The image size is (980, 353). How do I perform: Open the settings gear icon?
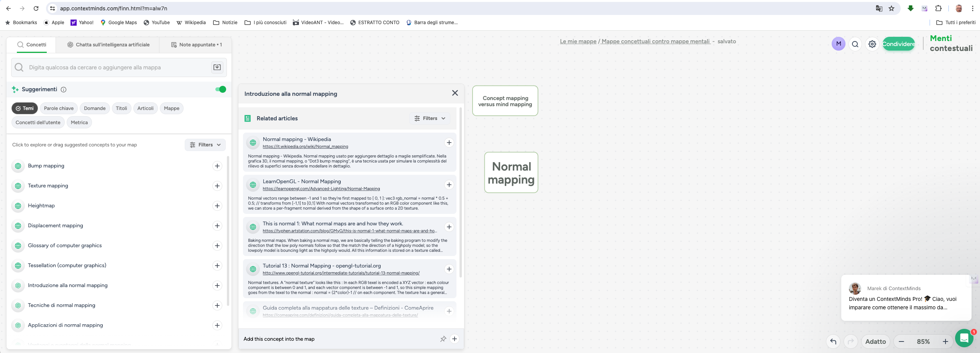872,44
